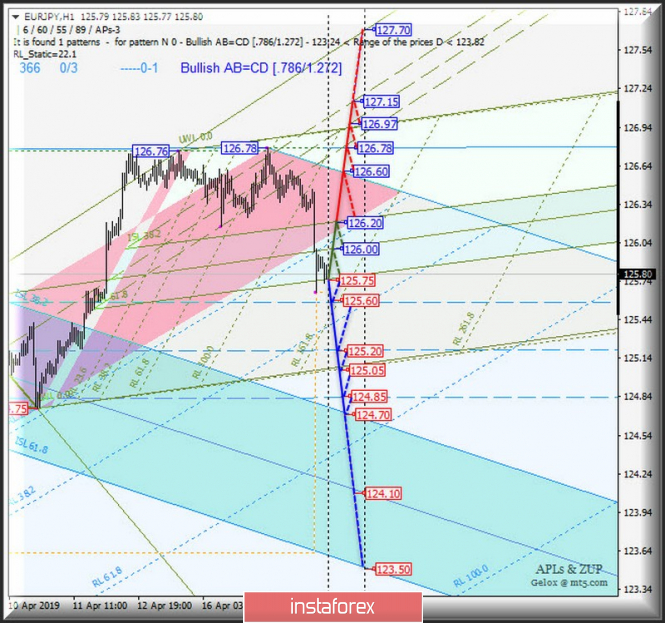Select the red 125.75 price label

click(x=357, y=280)
